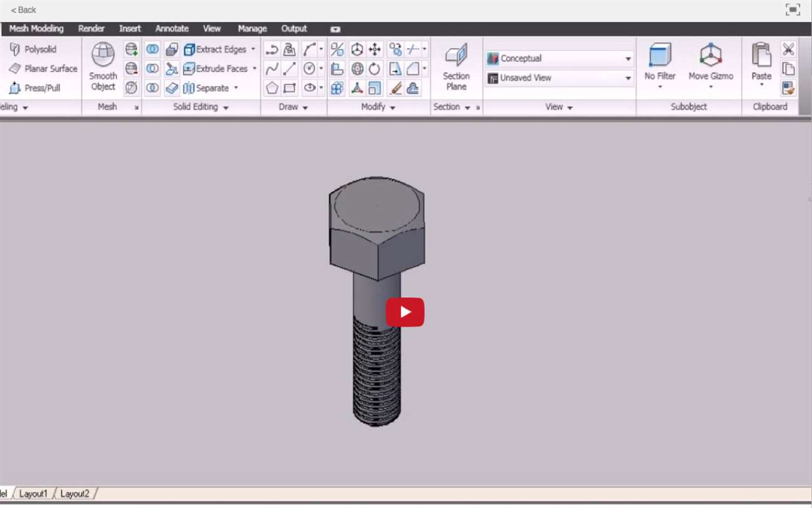The height and width of the screenshot is (508, 812).
Task: Activate the Press/Pull tool
Action: point(35,88)
